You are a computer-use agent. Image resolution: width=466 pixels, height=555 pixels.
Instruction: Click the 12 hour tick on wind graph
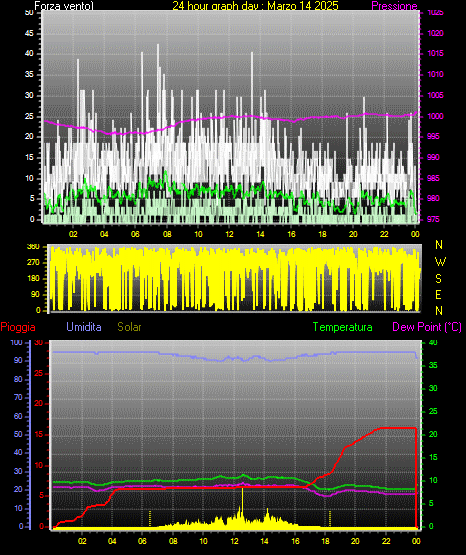click(x=229, y=234)
